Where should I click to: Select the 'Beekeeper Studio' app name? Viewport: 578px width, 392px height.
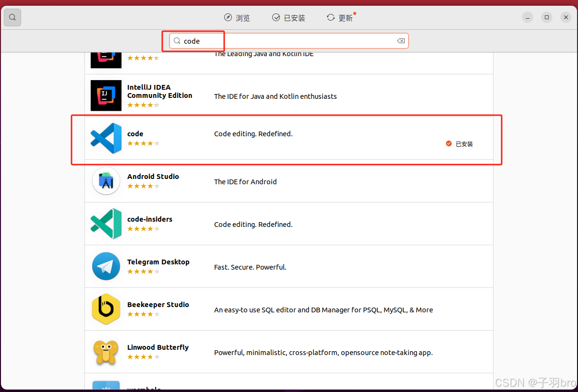click(x=158, y=305)
